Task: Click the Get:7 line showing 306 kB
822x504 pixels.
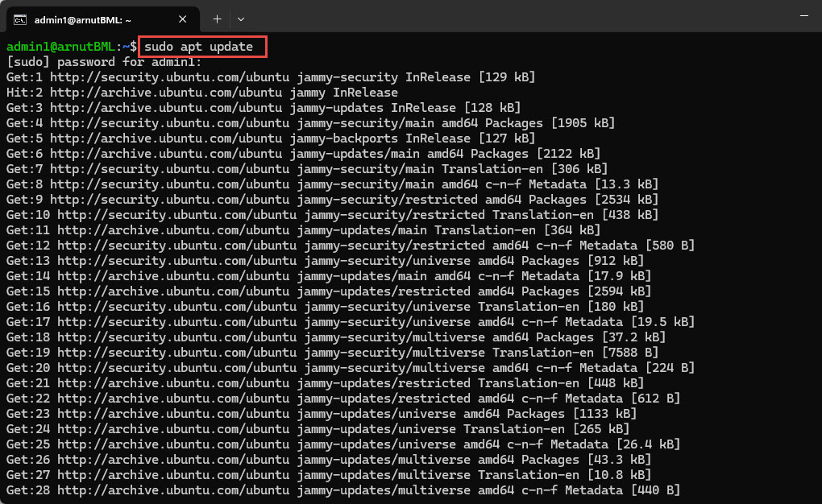Action: [307, 169]
